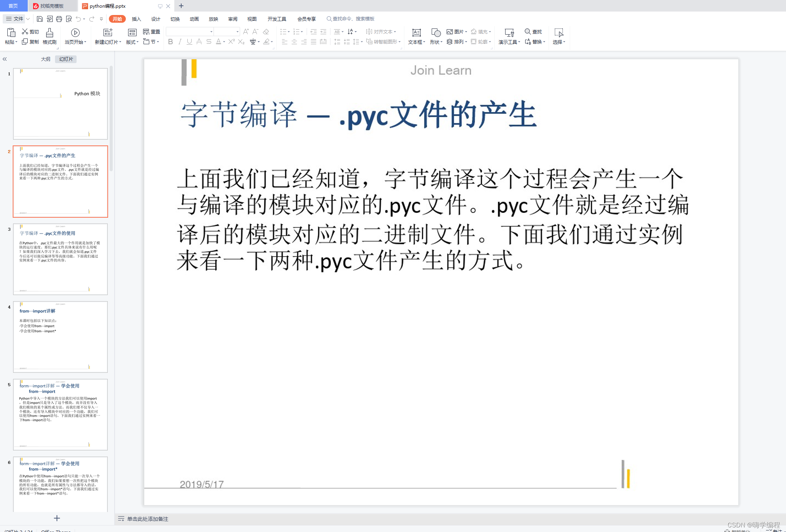This screenshot has height=532, width=786.
Task: Click the Cut (剪切) scissors icon
Action: (25, 32)
